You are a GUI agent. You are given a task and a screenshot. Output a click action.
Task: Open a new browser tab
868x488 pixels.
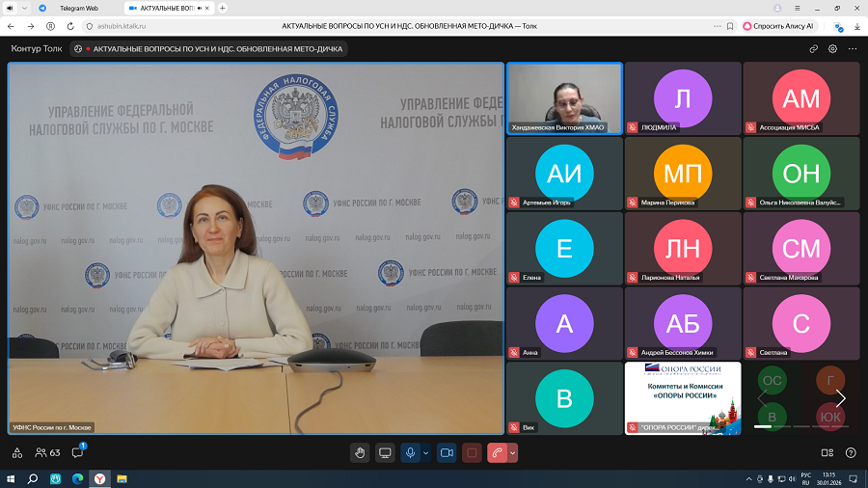pyautogui.click(x=223, y=8)
